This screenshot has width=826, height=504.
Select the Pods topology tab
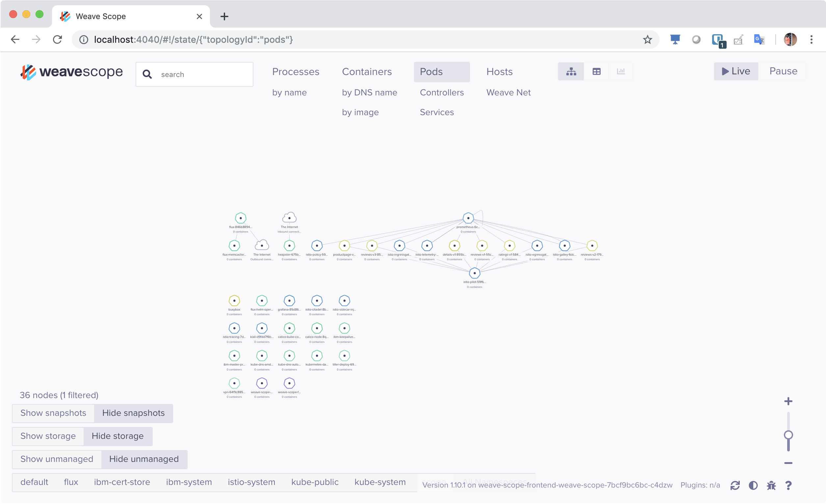pos(442,72)
